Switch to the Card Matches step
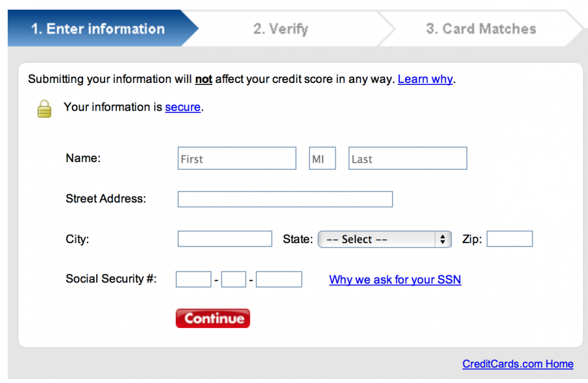Screen dimensions: 588x383 tap(481, 29)
